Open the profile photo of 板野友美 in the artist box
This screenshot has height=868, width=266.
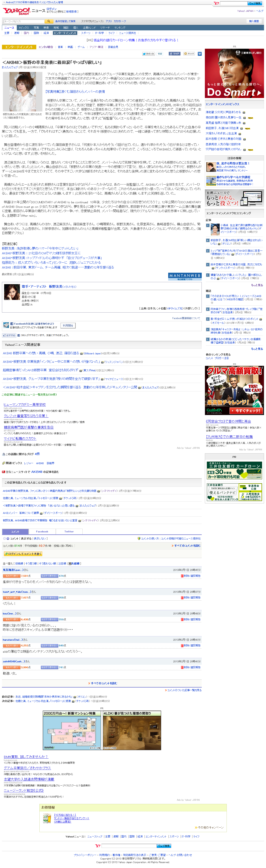[12, 292]
